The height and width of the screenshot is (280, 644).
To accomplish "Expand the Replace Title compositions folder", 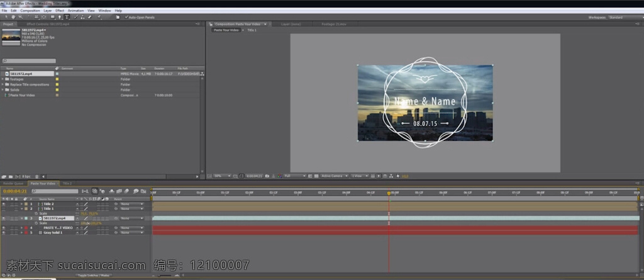I will [x=3, y=84].
